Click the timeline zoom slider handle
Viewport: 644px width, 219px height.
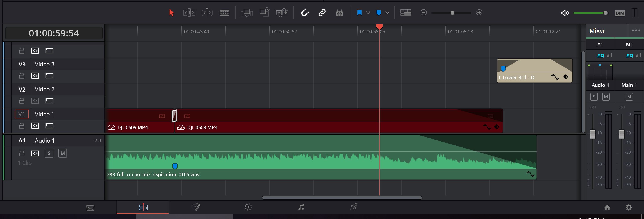coord(452,13)
